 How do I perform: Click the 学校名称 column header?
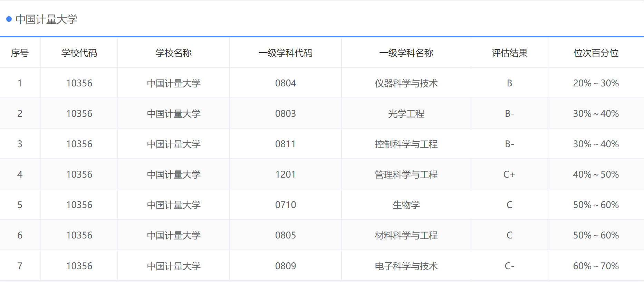[x=174, y=53]
